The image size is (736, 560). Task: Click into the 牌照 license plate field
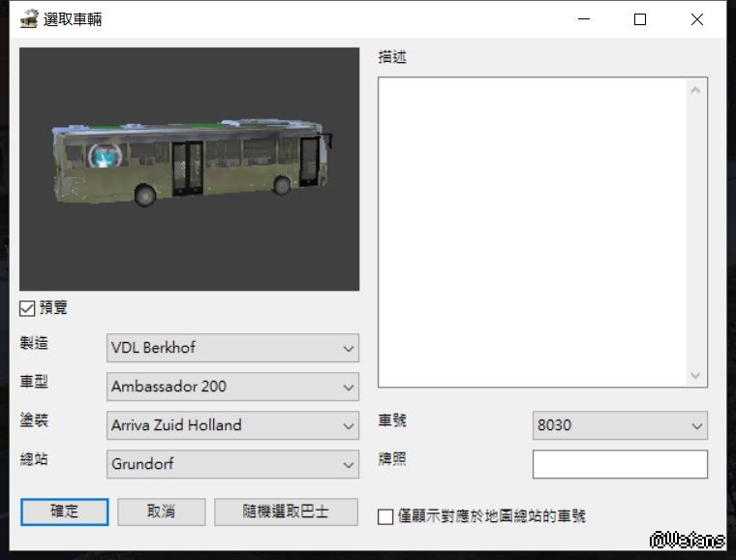620,464
